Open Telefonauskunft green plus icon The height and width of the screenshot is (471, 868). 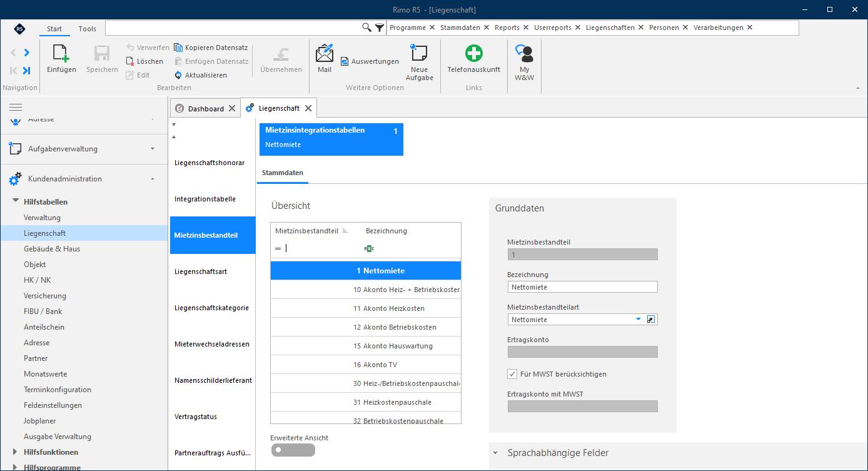474,54
